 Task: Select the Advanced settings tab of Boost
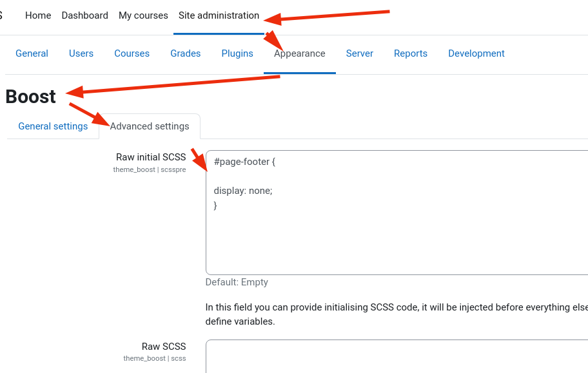150,126
